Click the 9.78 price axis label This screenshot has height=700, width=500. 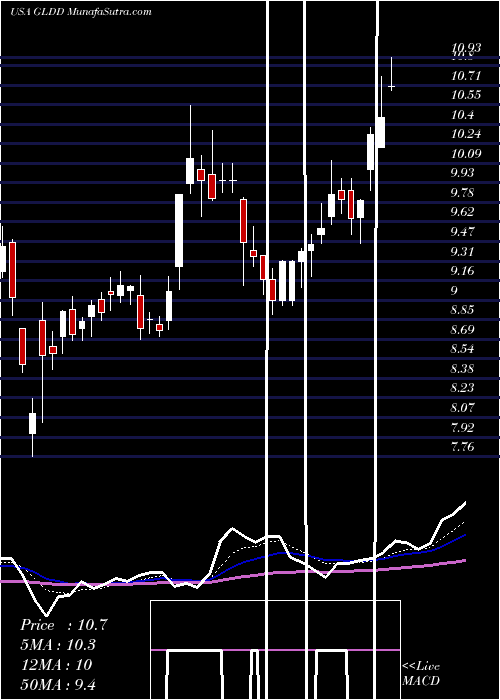click(462, 193)
